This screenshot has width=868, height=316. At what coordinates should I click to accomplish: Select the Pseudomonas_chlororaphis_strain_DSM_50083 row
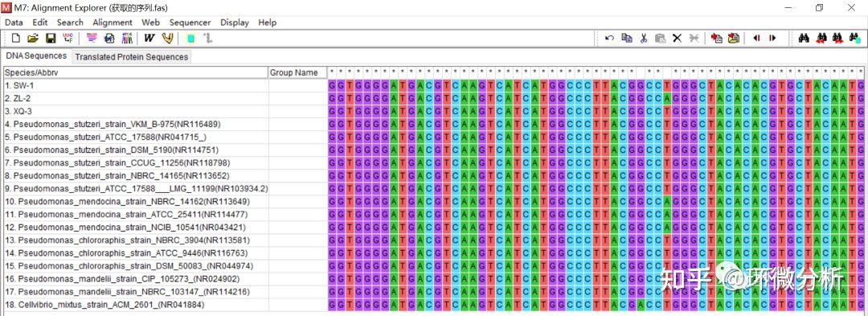tap(136, 265)
